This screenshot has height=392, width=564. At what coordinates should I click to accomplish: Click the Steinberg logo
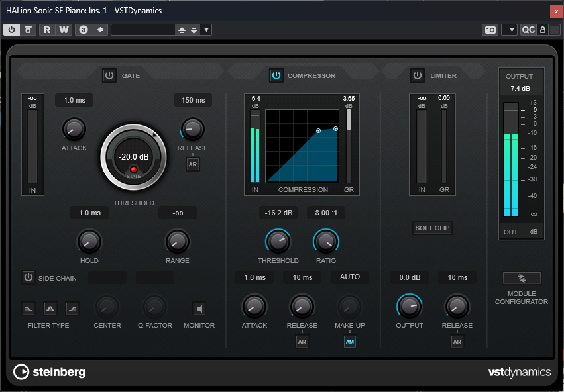tap(49, 372)
